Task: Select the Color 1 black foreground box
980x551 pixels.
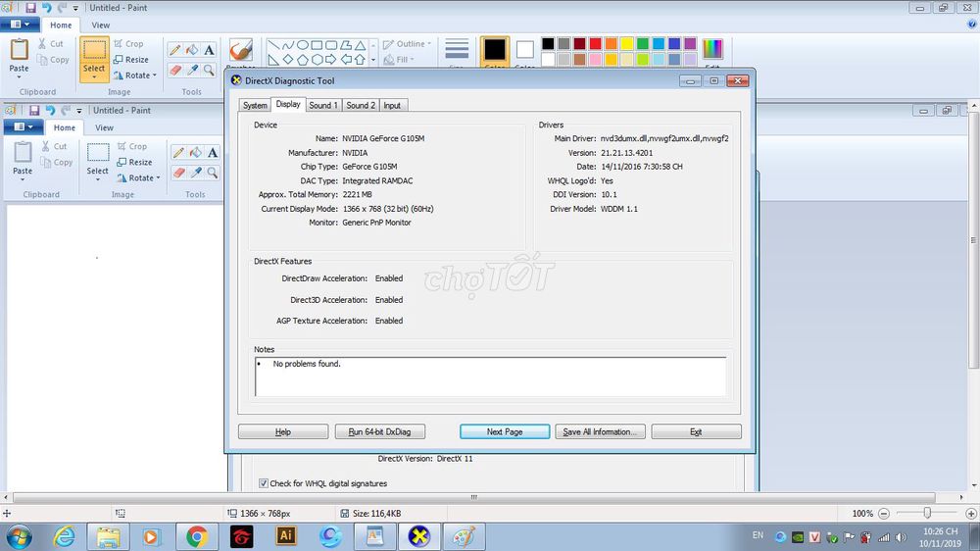Action: click(494, 52)
